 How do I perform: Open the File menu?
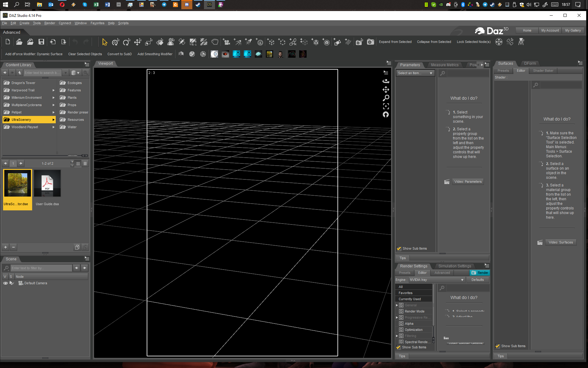(5, 23)
